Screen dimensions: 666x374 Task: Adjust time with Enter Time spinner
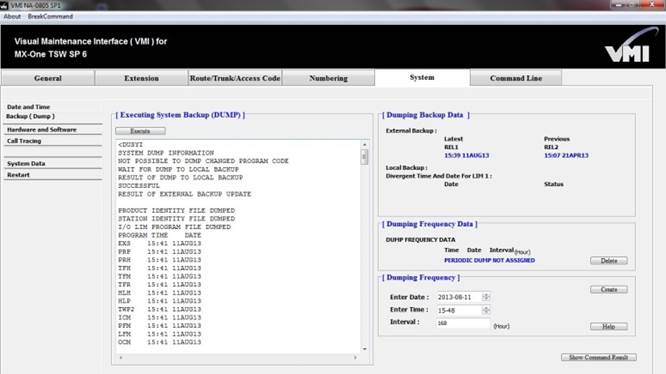tap(486, 310)
